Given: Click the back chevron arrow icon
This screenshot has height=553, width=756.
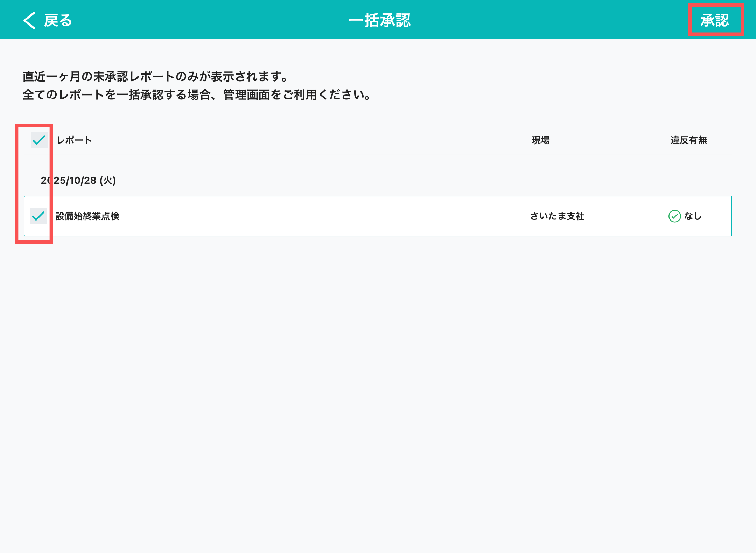Looking at the screenshot, I should point(30,20).
